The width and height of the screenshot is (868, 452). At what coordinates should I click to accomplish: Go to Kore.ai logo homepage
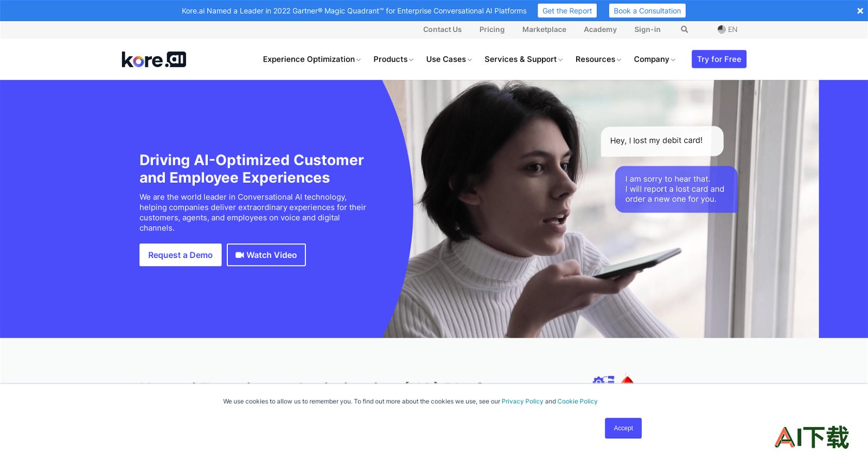pos(154,59)
